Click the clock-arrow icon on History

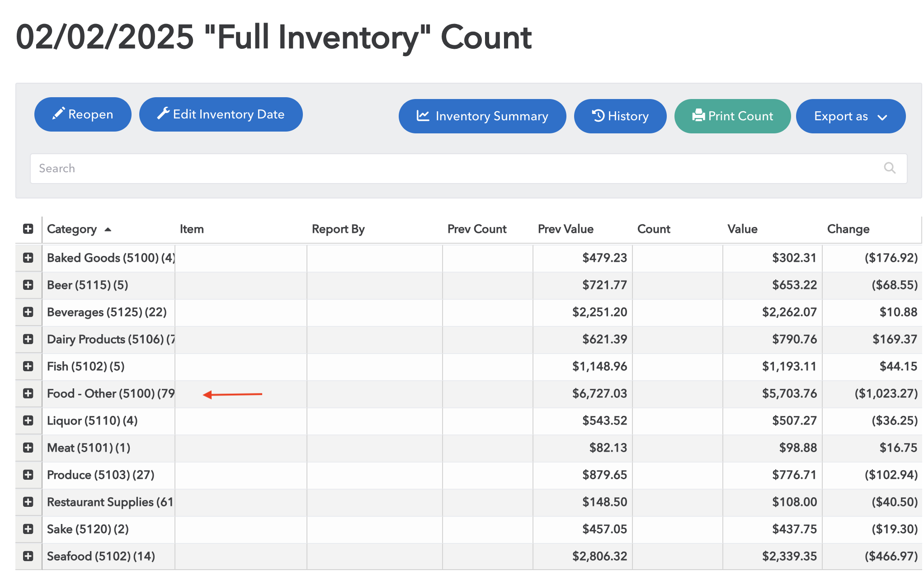598,116
